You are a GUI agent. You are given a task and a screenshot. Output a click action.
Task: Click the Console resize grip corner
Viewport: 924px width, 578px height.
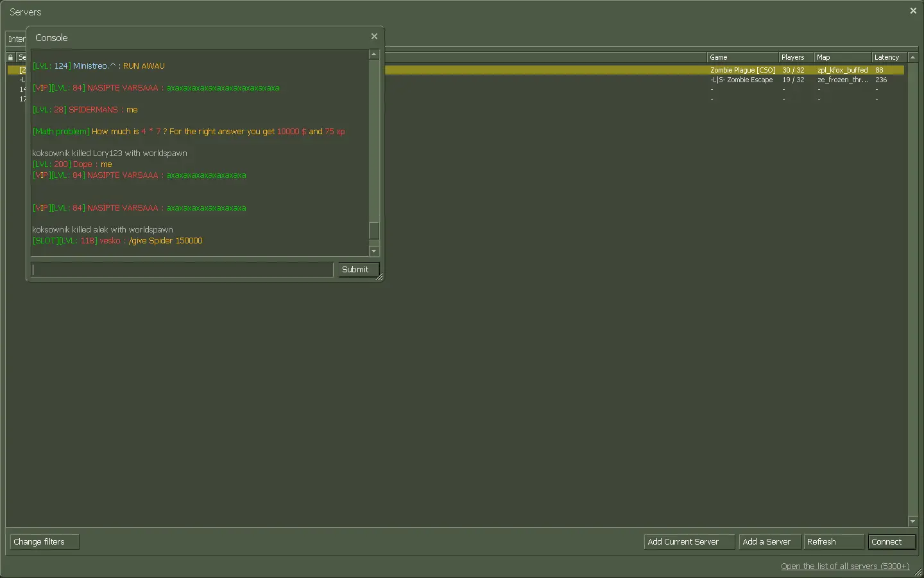tap(379, 277)
